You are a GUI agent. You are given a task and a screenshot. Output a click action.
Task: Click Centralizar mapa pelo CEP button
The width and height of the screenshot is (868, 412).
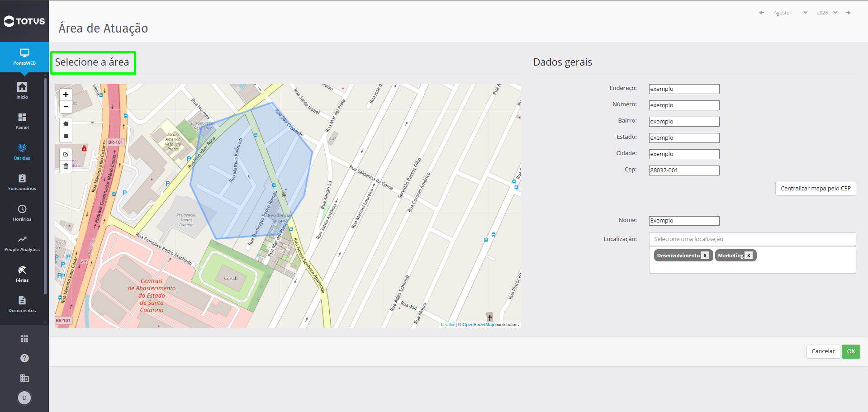tap(816, 189)
